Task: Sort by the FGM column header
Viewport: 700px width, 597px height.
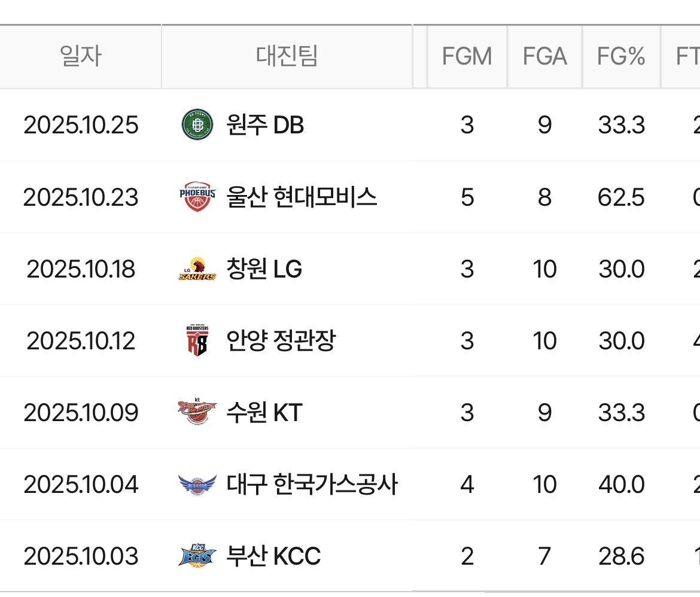Action: coord(467,56)
